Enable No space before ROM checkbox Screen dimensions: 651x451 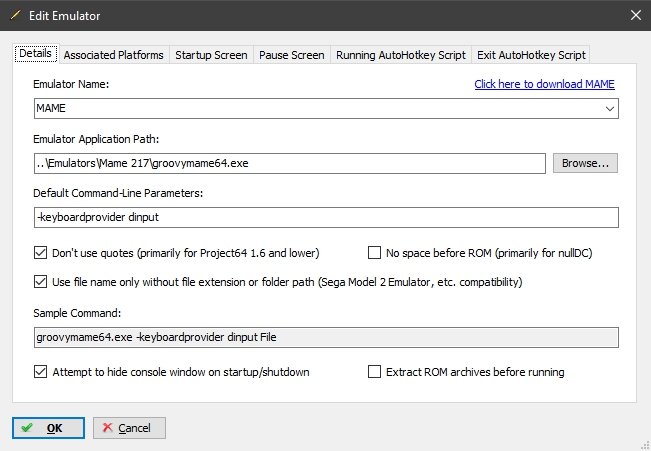pyautogui.click(x=376, y=253)
